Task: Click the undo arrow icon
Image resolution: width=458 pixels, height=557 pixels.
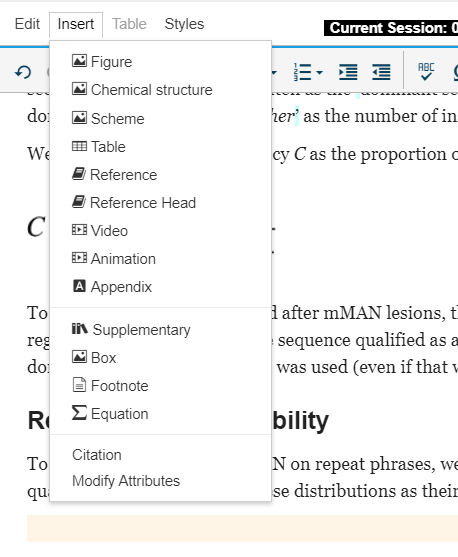Action: tap(23, 72)
